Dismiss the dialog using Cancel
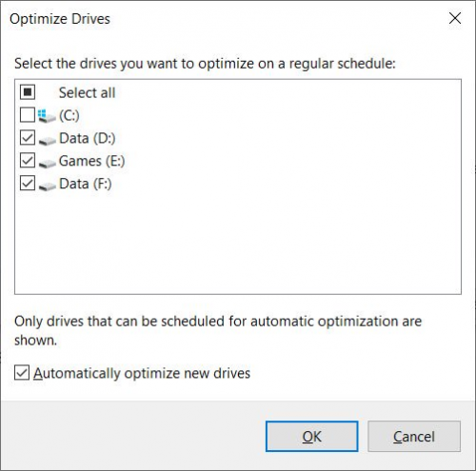Image resolution: width=476 pixels, height=471 pixels. coord(414,437)
